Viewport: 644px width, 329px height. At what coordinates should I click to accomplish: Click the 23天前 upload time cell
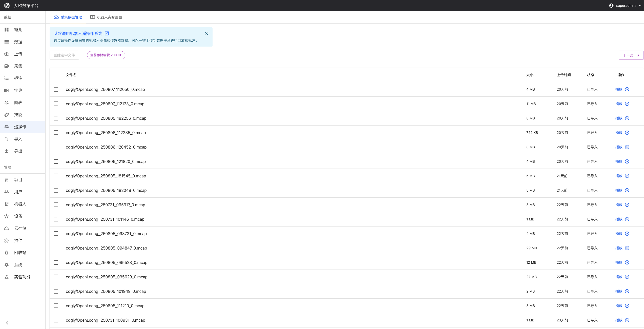pos(562,320)
